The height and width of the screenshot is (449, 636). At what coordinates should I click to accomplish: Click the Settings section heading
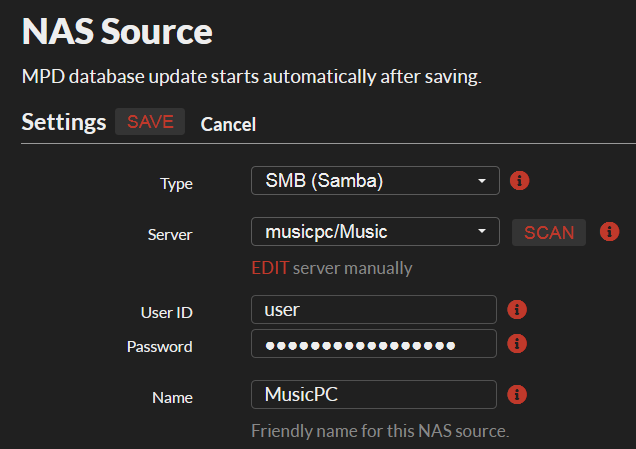(x=64, y=122)
